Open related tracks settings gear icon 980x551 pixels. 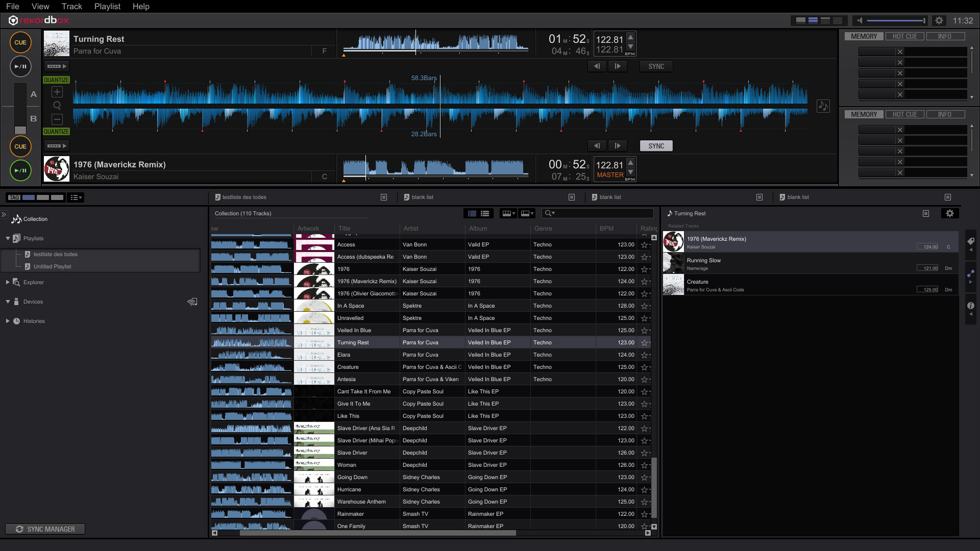949,213
